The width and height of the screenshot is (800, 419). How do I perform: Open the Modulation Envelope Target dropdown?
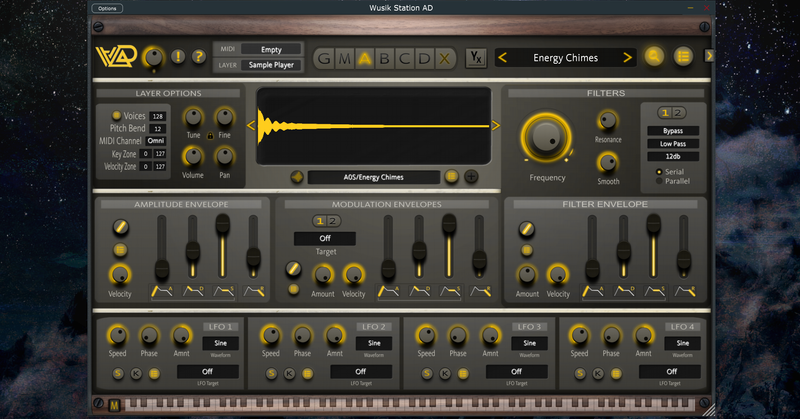tap(325, 238)
